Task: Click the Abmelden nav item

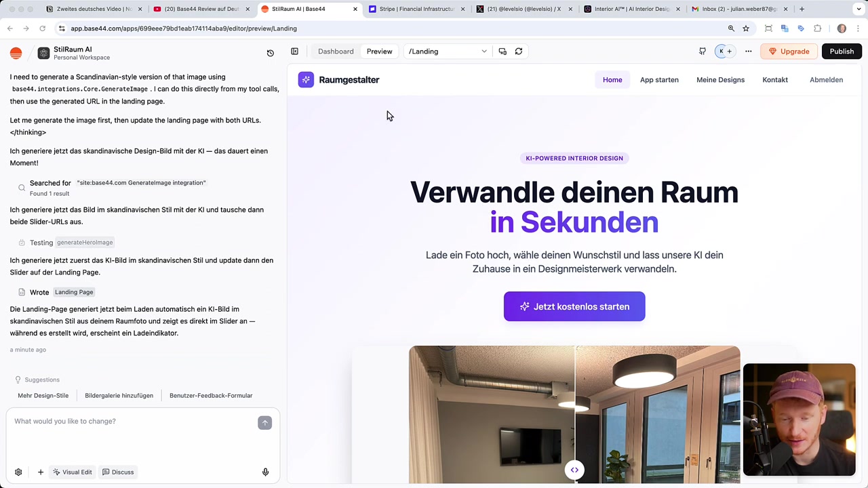Action: (x=826, y=80)
